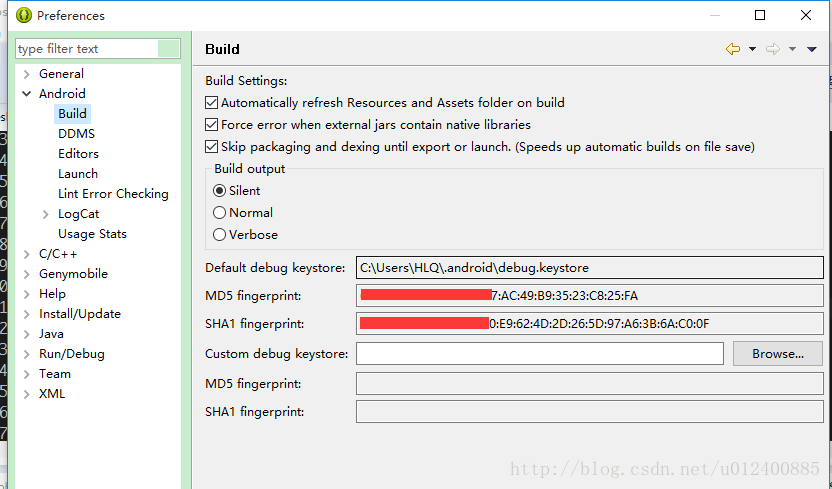Open the Build page view menu triangle
Image resolution: width=832 pixels, height=489 pixels.
812,49
